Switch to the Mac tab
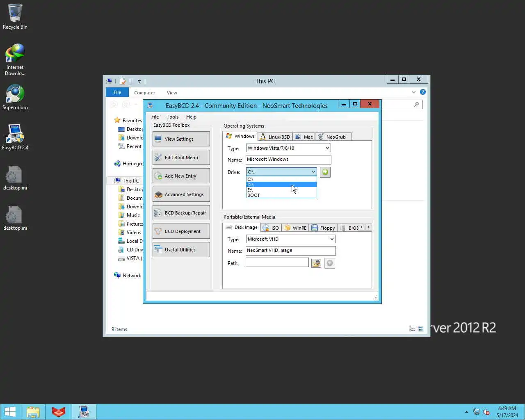Viewport: 525px width, 420px height. coord(304,137)
